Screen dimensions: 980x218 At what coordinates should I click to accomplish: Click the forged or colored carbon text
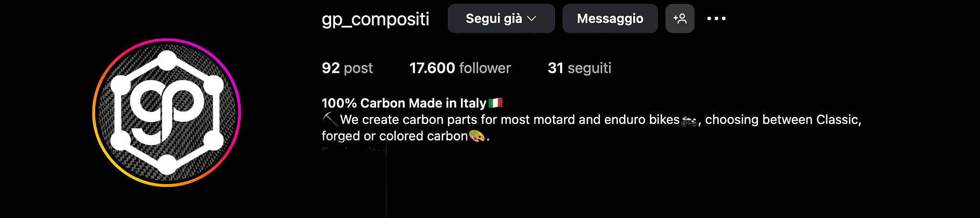click(x=394, y=136)
